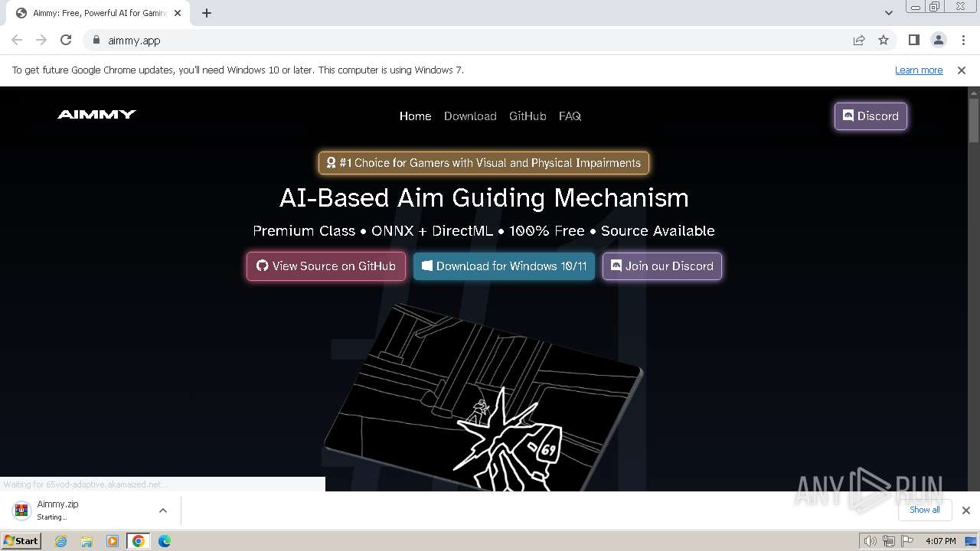980x551 pixels.
Task: Click the Aimmy.zip file icon
Action: click(21, 510)
